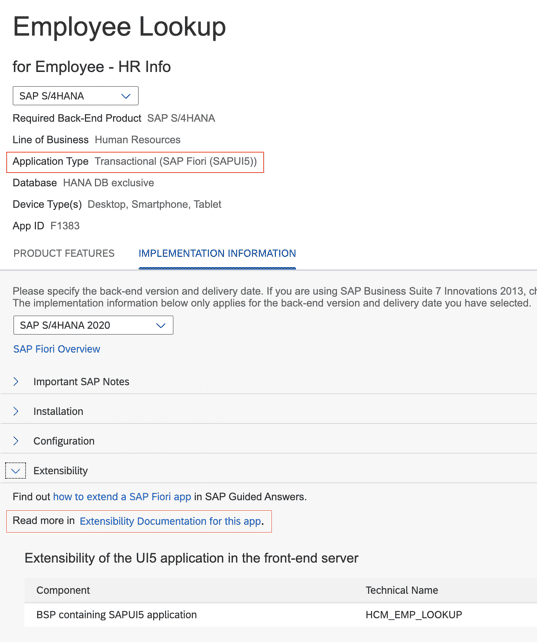Select the Implementation Information tab
537x642 pixels.
[217, 253]
